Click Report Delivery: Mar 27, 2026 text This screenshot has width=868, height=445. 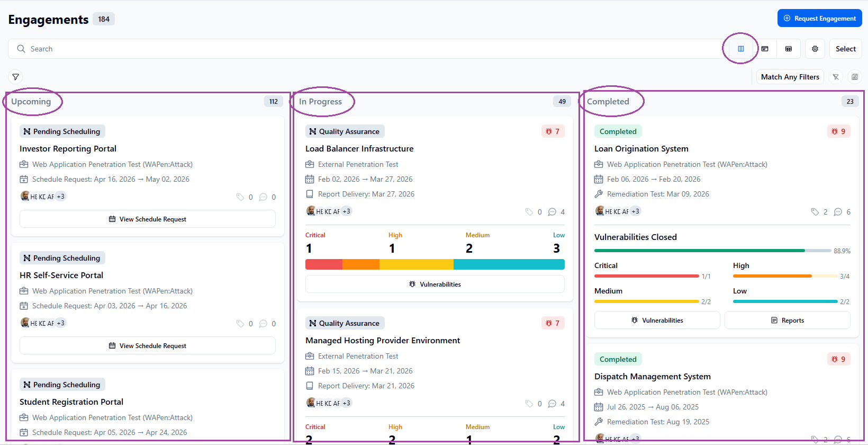(x=366, y=194)
